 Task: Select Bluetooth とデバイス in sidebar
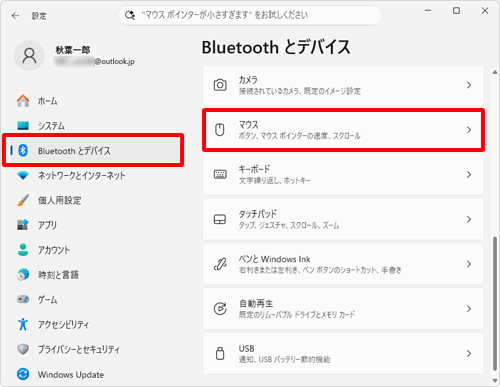point(94,151)
